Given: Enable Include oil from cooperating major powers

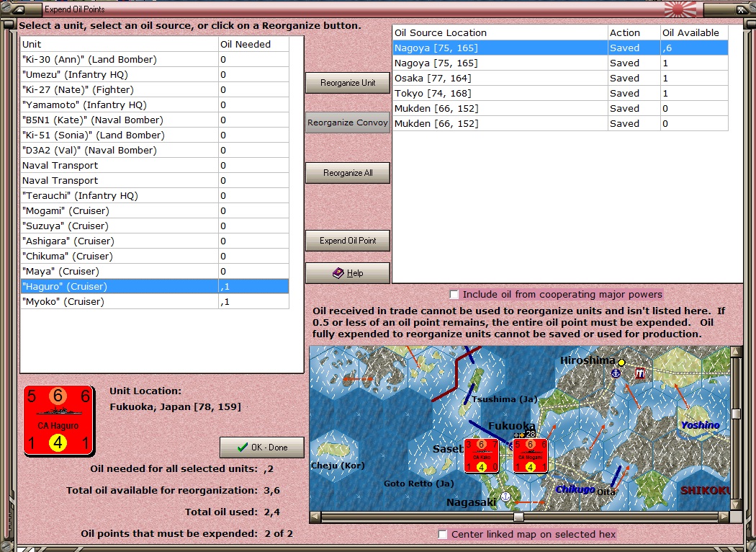Looking at the screenshot, I should pyautogui.click(x=454, y=294).
